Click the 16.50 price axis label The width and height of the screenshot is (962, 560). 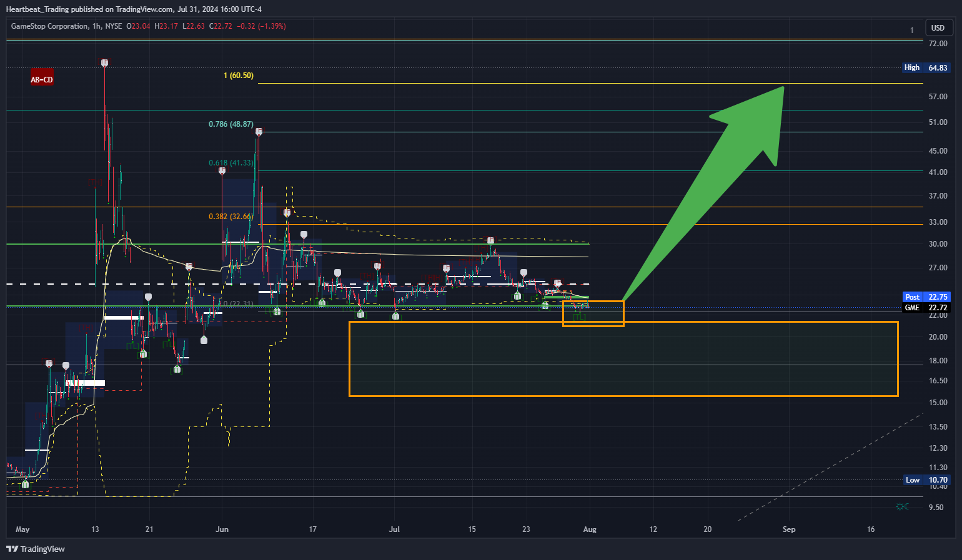[x=938, y=381]
